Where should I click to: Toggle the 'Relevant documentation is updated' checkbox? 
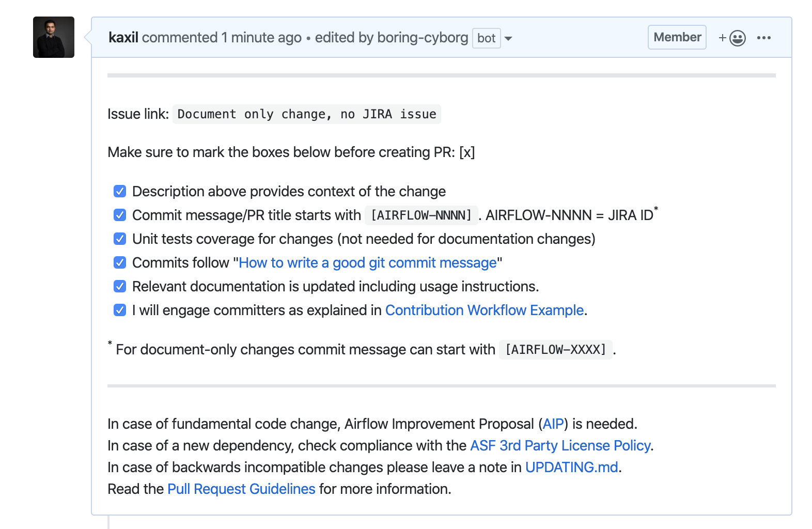[120, 287]
